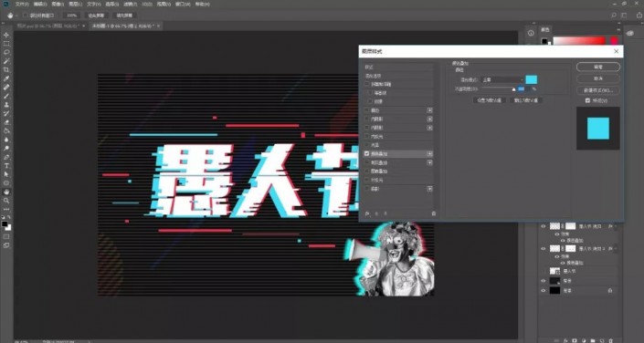The image size is (644, 343).
Task: Select the Clone Stamp tool
Action: point(6,105)
